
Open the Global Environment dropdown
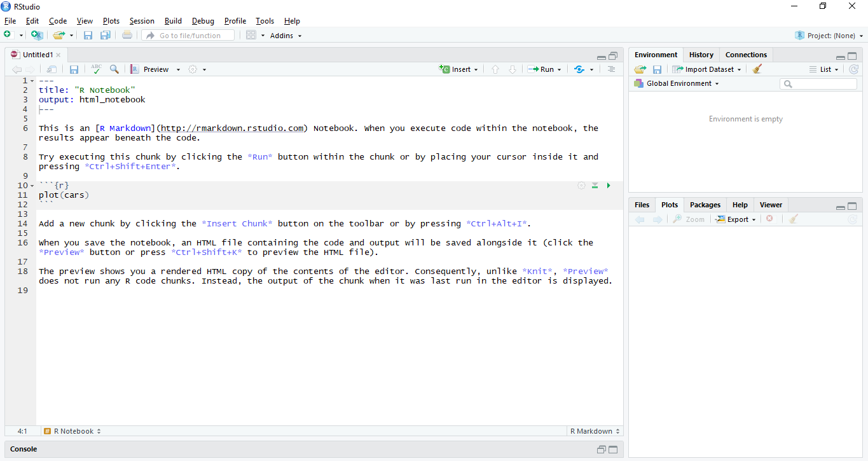[677, 83]
